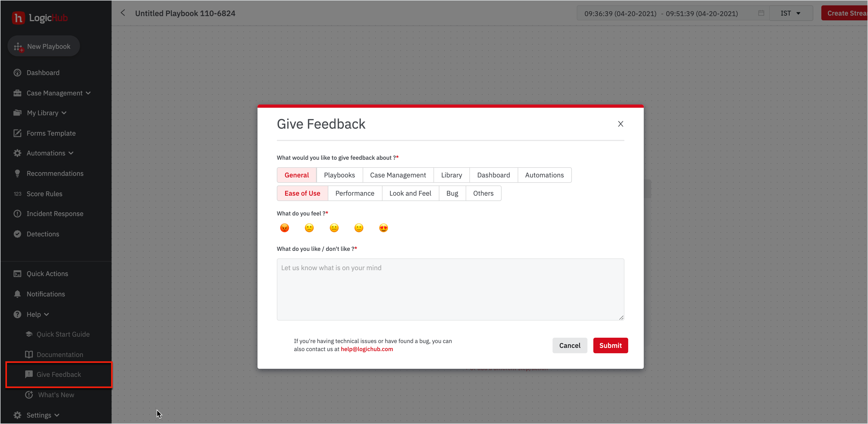The height and width of the screenshot is (424, 868).
Task: Open the Notifications bell icon
Action: [17, 294]
